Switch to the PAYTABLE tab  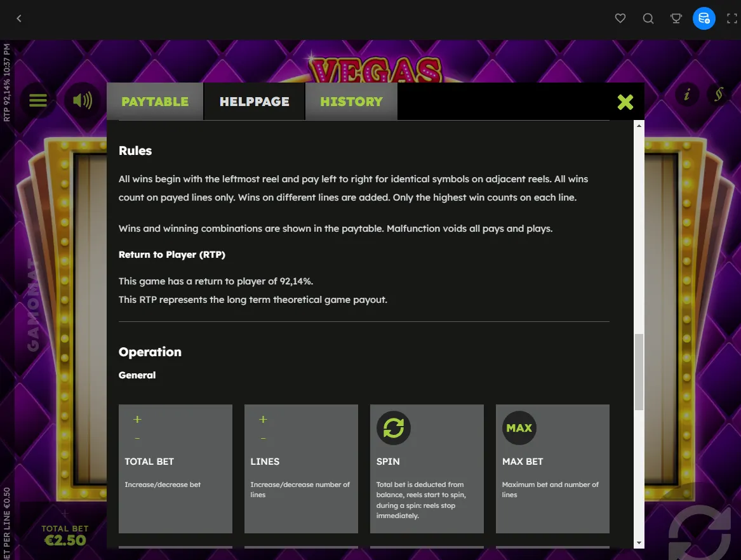[155, 102]
